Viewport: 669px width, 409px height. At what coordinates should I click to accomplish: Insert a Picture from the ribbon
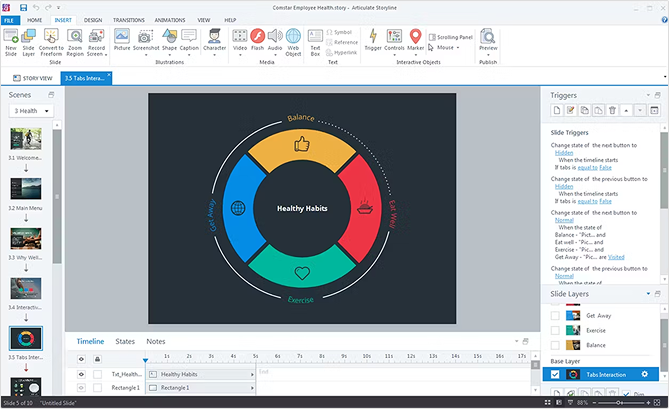(122, 37)
